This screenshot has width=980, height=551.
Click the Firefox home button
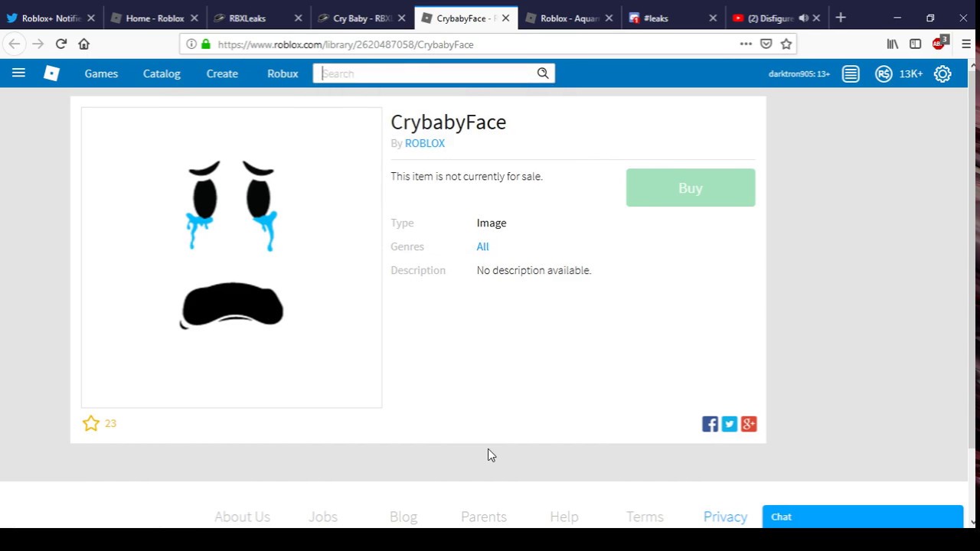pos(84,44)
